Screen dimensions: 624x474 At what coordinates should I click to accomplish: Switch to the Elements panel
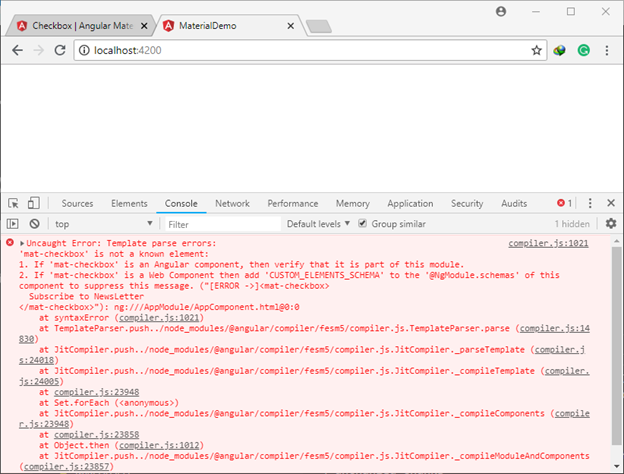pos(129,203)
